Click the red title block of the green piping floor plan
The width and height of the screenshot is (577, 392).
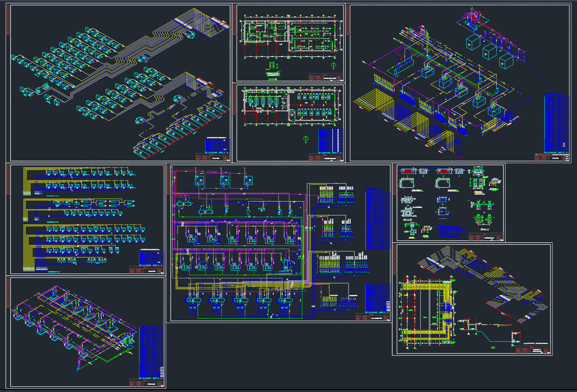coord(327,77)
